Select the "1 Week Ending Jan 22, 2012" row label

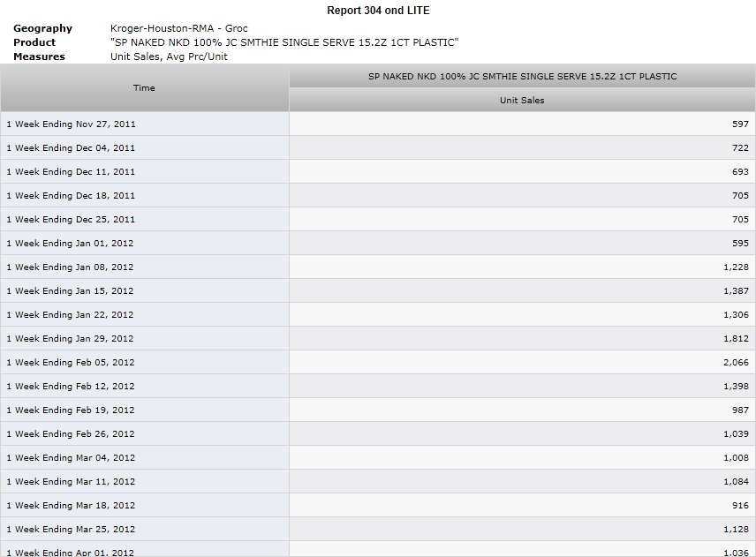70,315
